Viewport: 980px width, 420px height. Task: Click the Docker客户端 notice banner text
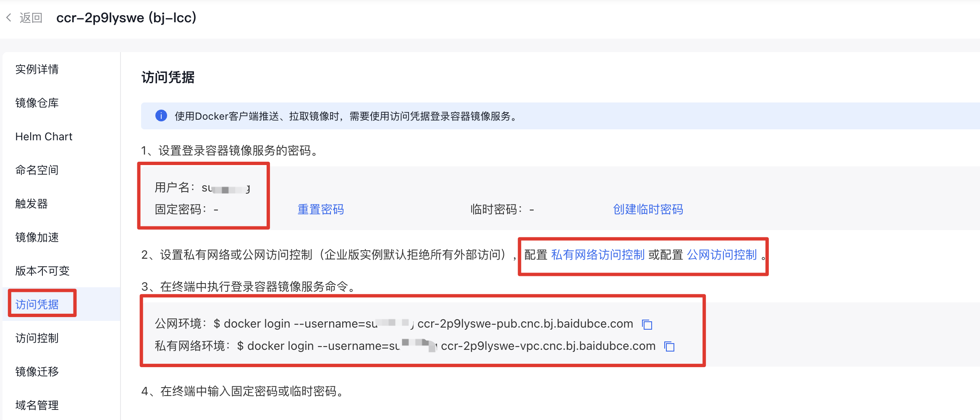pyautogui.click(x=347, y=116)
